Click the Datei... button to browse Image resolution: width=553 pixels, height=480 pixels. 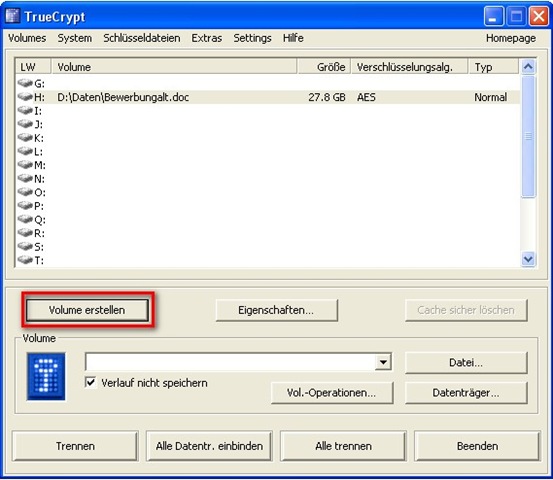click(x=466, y=362)
